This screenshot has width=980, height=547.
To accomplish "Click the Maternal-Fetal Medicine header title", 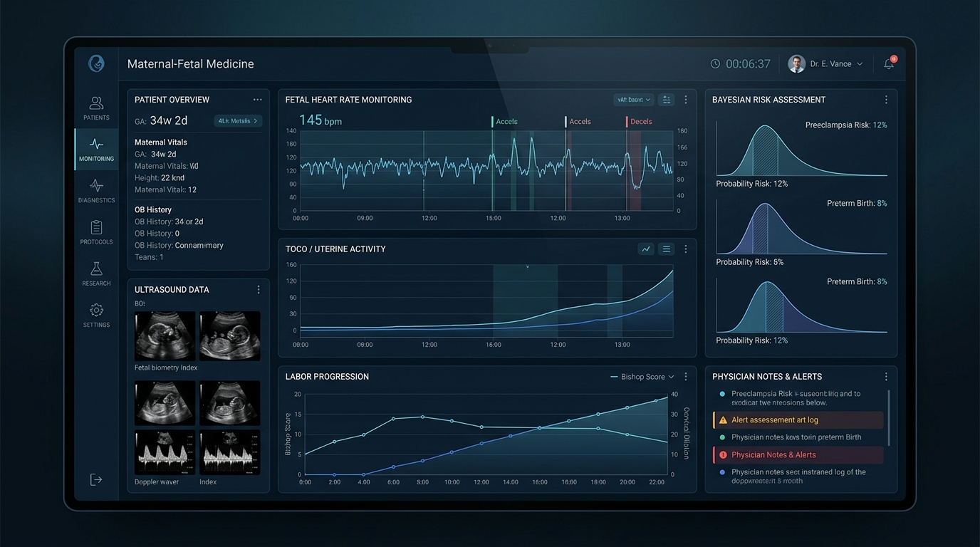I will pos(191,64).
